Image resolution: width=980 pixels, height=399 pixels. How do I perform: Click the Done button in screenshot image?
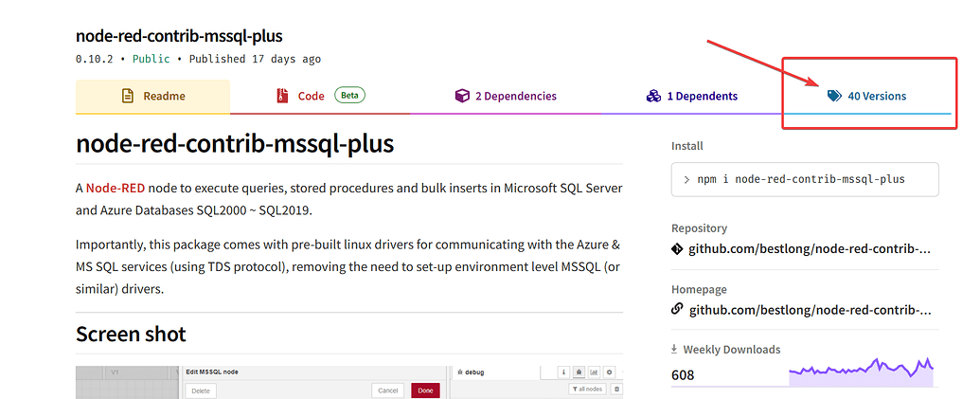coord(425,390)
